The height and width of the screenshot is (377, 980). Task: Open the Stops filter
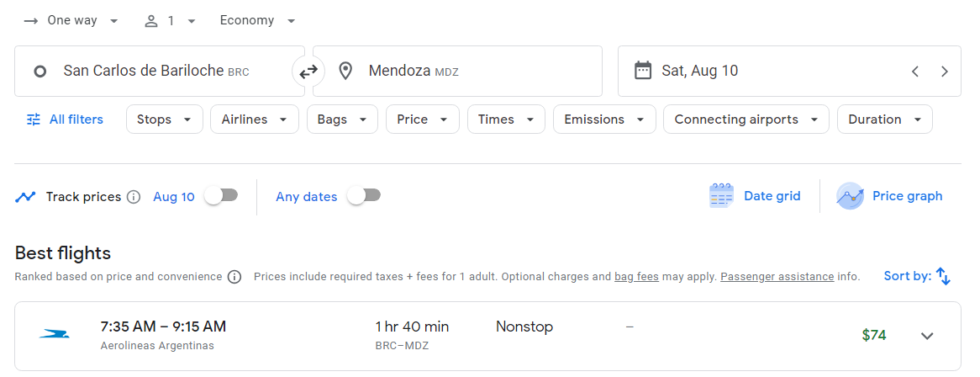[x=164, y=119]
